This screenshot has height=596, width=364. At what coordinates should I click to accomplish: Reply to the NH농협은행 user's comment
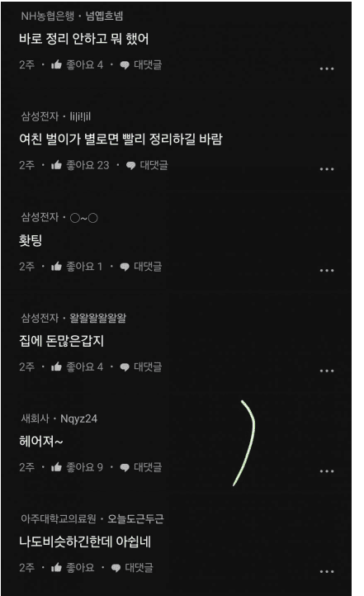coord(140,64)
